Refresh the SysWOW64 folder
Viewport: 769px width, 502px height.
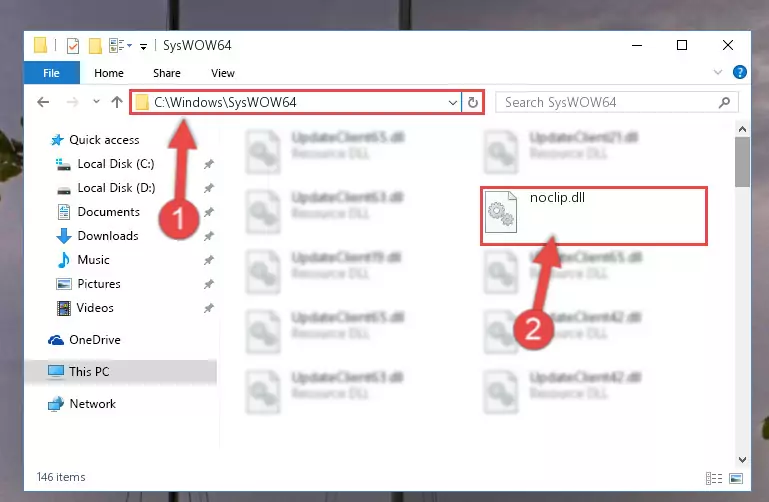pos(473,102)
